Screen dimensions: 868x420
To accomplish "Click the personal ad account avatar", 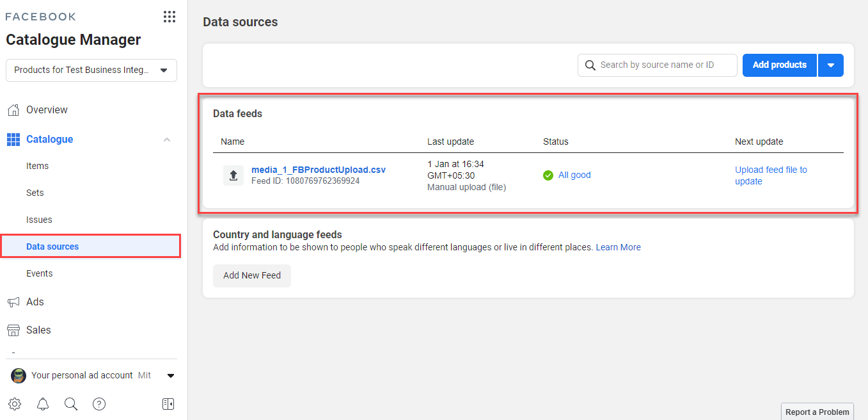I will (19, 376).
